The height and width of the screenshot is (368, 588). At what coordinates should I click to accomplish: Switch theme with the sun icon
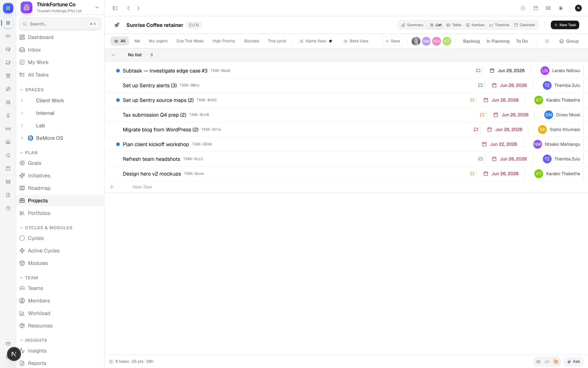click(x=523, y=8)
